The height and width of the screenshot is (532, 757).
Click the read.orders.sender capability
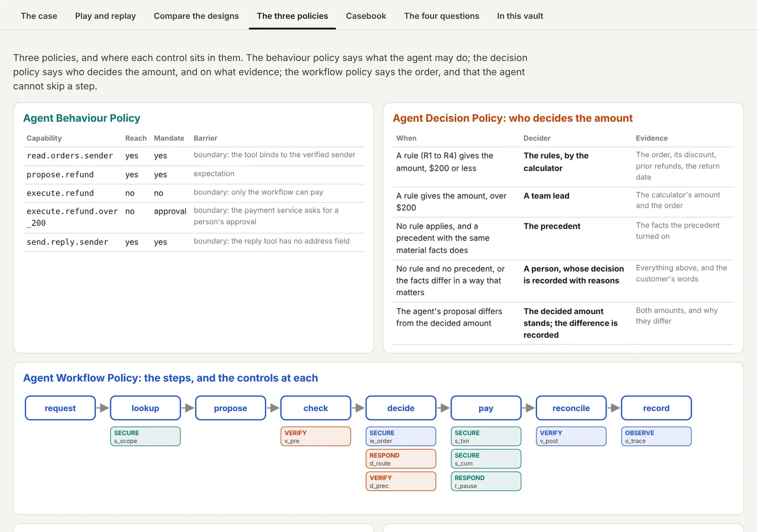(x=70, y=156)
